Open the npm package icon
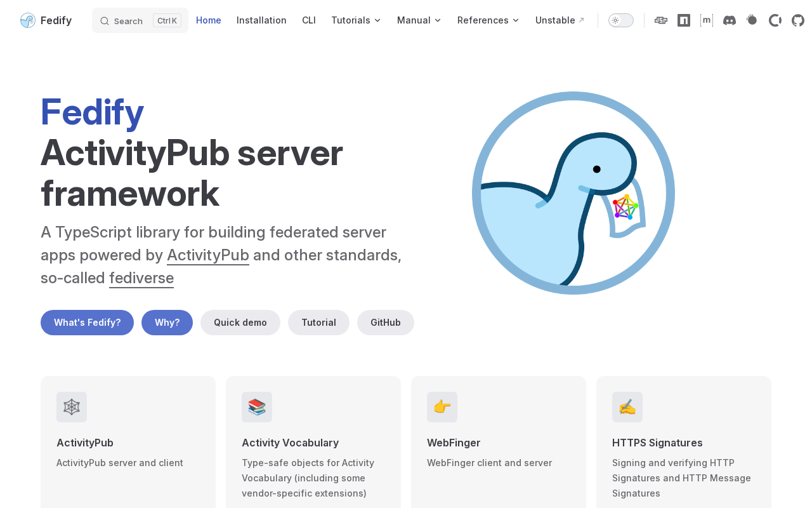This screenshot has height=508, width=812. pyautogui.click(x=684, y=20)
